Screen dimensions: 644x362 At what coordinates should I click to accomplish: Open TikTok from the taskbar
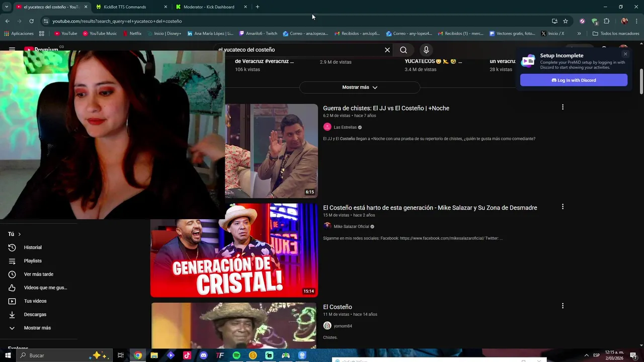point(187,355)
